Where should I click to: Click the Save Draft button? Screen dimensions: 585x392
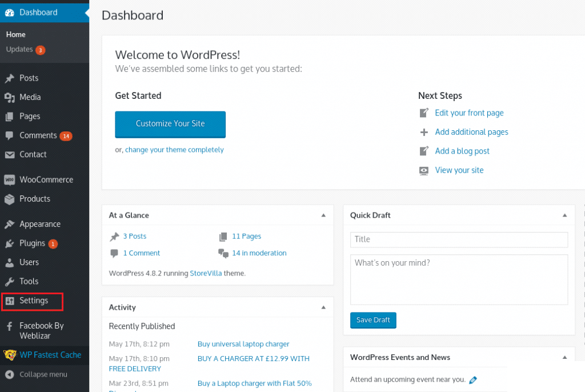373,320
